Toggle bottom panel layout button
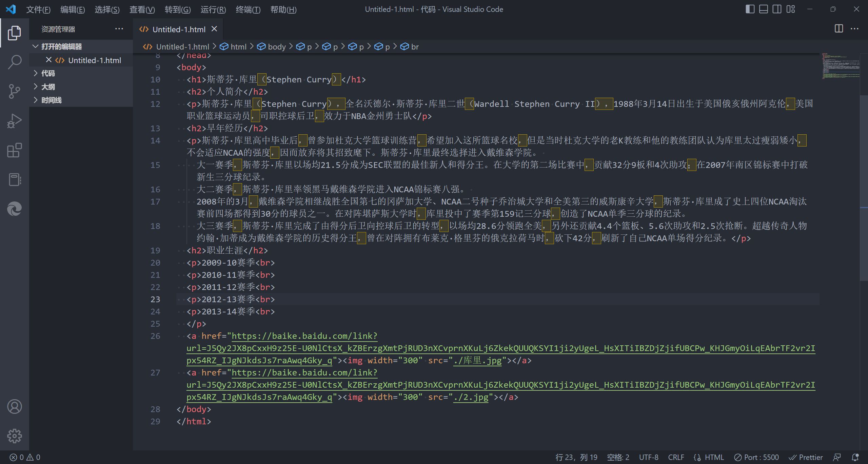 pyautogui.click(x=763, y=9)
